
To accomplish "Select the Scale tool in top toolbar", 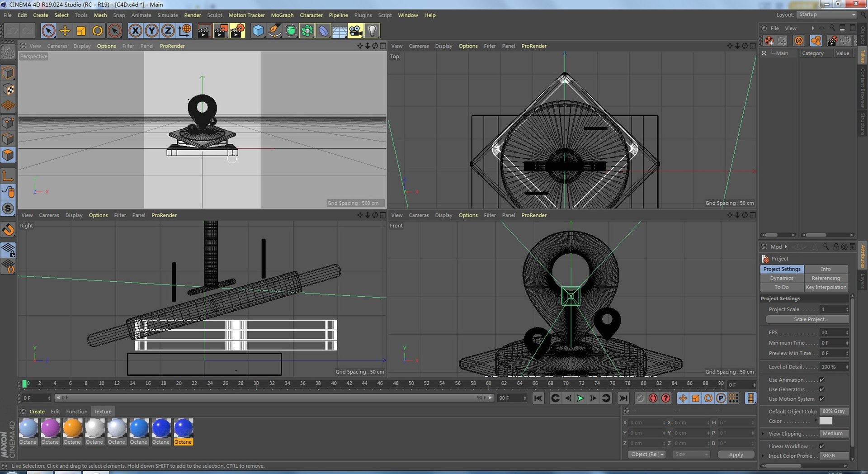I will pyautogui.click(x=81, y=31).
